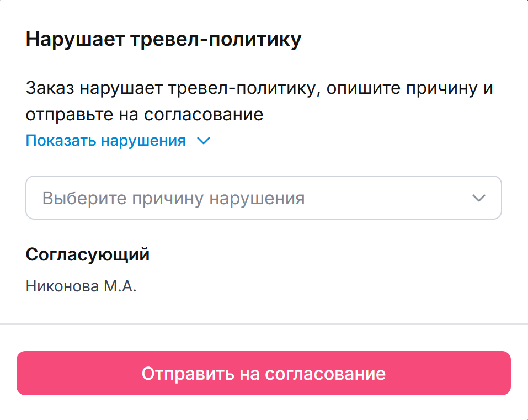528x420 pixels.
Task: Show violations using the blue chevron icon
Action: [204, 141]
